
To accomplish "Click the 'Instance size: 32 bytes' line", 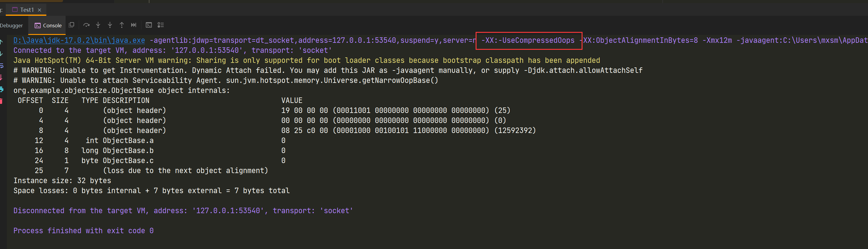I will click(62, 181).
